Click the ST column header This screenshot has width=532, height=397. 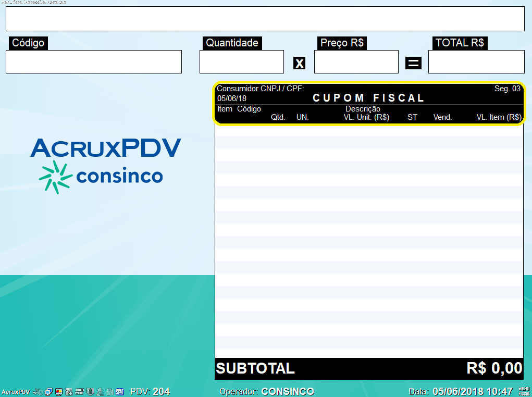pyautogui.click(x=412, y=117)
